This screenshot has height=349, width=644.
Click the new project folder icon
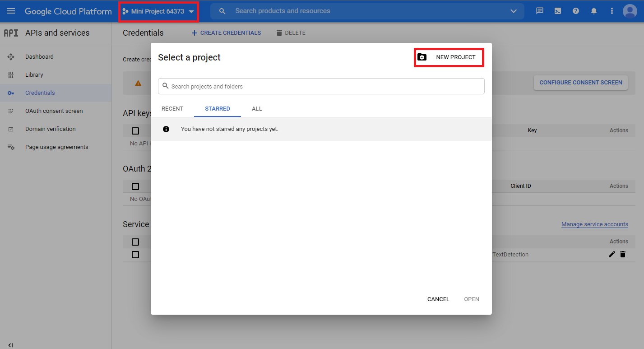pos(422,57)
